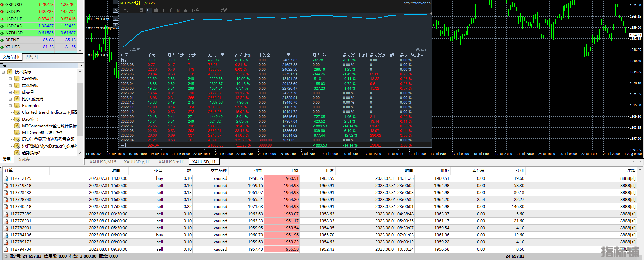Viewport: 644px width, 260px height.
Task: Click the DaoYi(1) indicator icon
Action: pyautogui.click(x=17, y=119)
